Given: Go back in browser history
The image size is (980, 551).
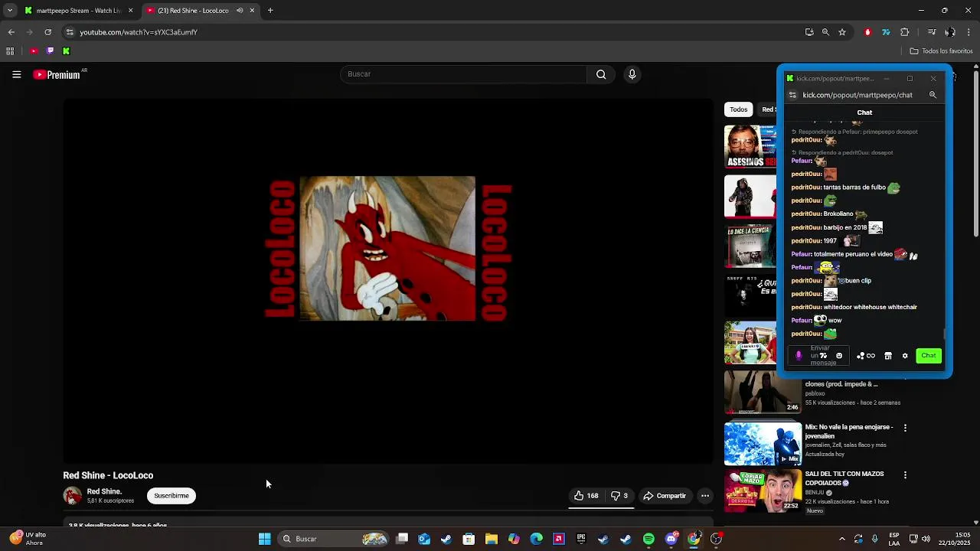Looking at the screenshot, I should click(x=11, y=32).
